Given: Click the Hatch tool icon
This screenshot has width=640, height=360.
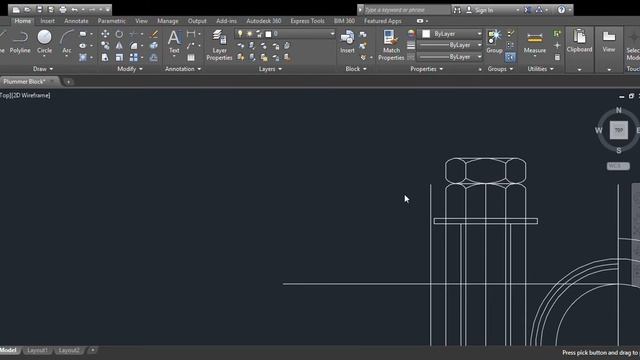Looking at the screenshot, I should point(83,57).
